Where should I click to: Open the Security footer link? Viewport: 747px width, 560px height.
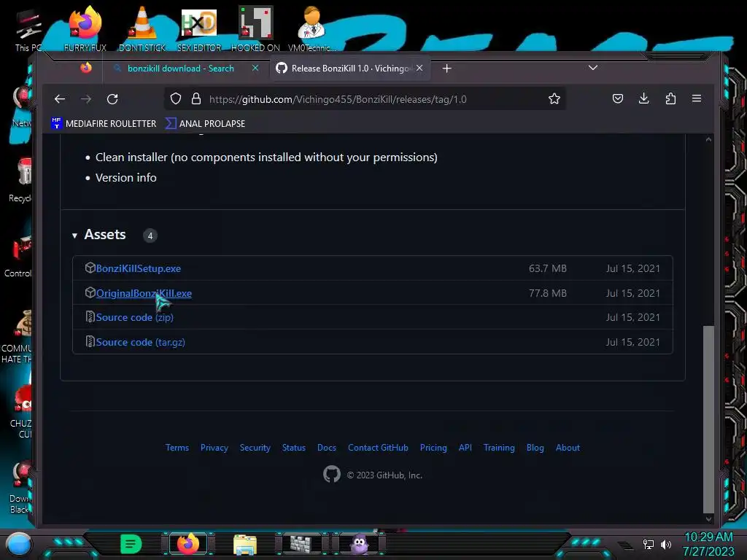255,448
